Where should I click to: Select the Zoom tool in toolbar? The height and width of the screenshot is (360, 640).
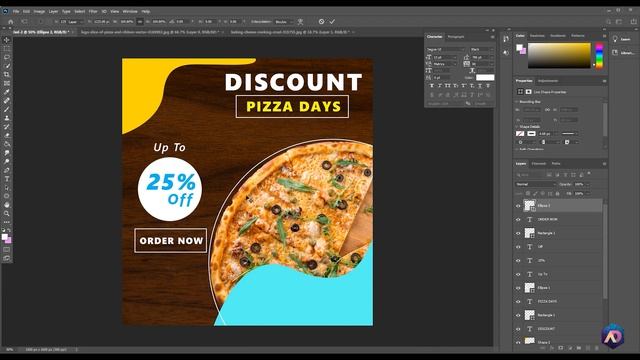(x=7, y=213)
